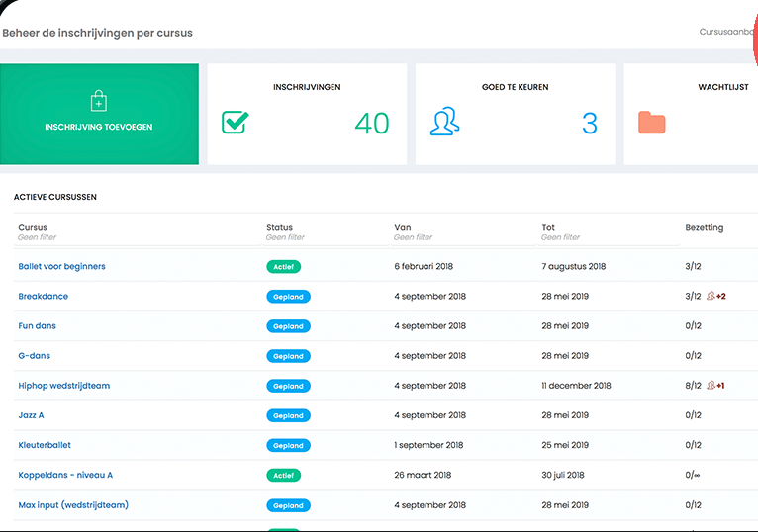Open the Max input (wedstrijdteam) course

(x=73, y=505)
